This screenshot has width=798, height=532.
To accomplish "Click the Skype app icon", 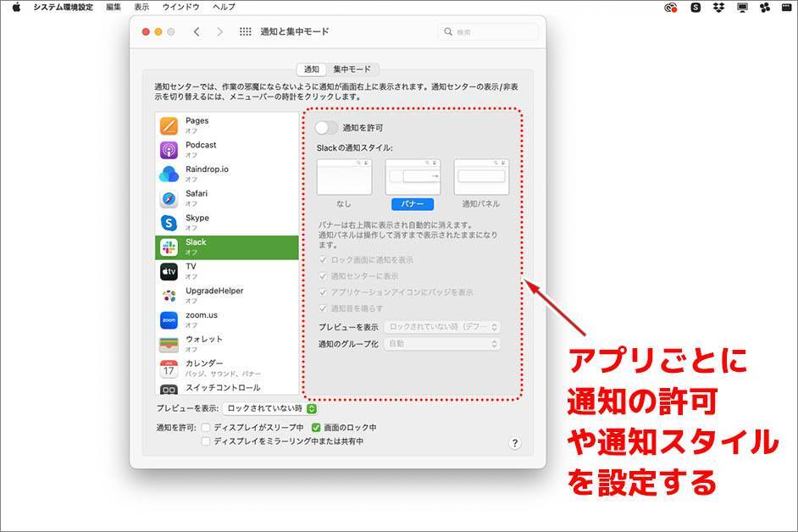I will [x=169, y=223].
